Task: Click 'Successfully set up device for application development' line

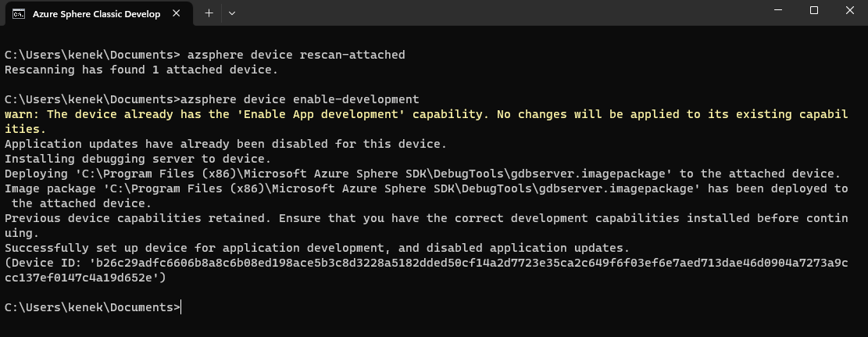Action: coord(317,248)
